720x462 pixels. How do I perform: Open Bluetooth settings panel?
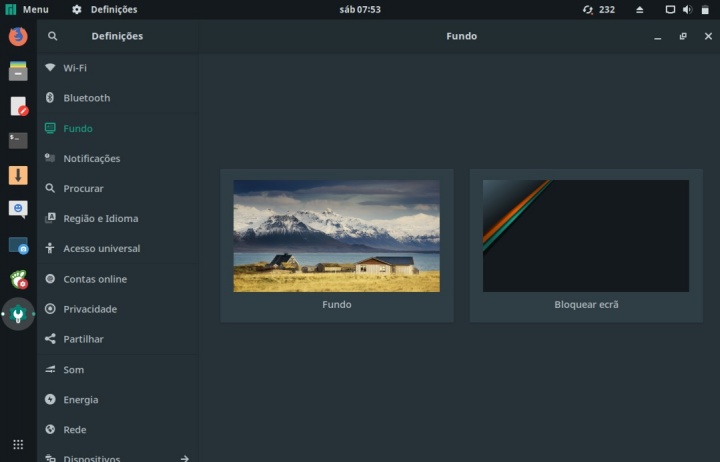(86, 98)
